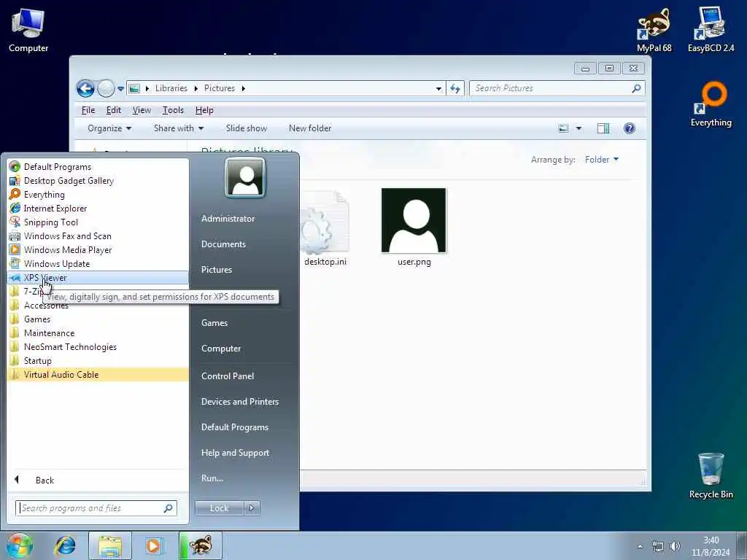747x560 pixels.
Task: Open Default Programs in programs list
Action: (x=98, y=167)
